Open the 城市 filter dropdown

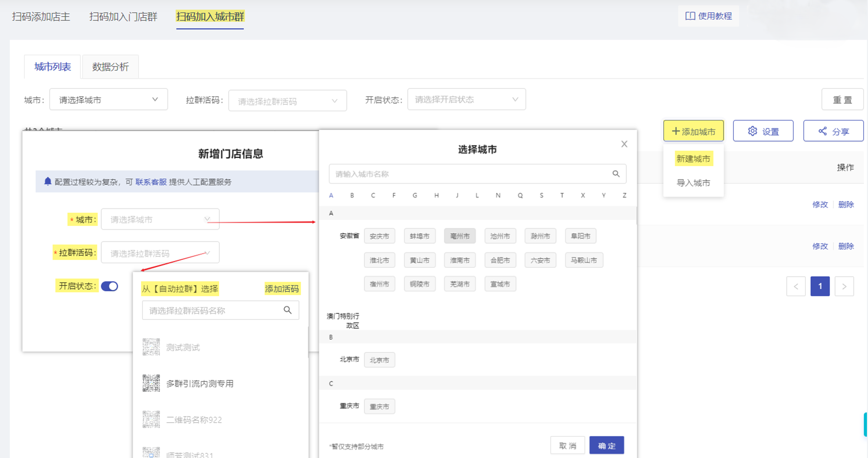[109, 100]
